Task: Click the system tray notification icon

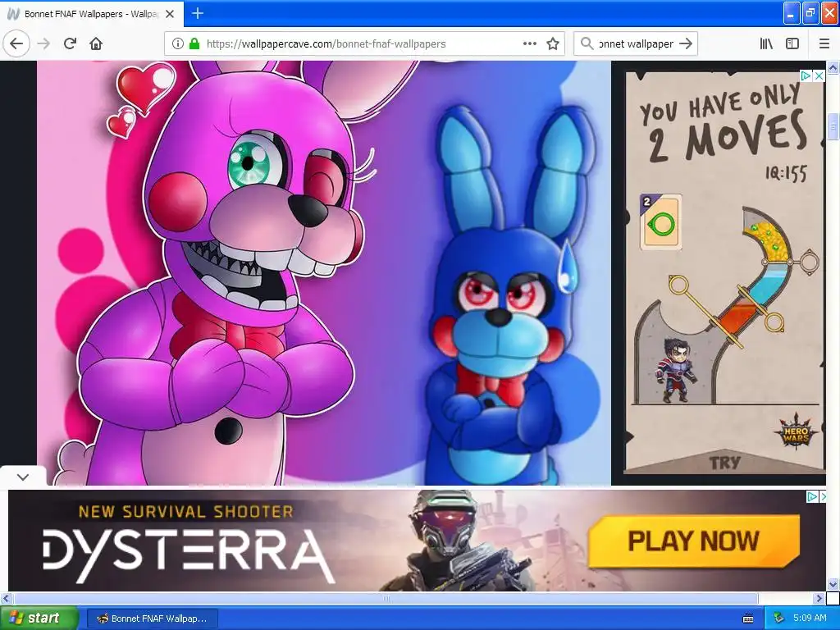Action: coord(778,618)
